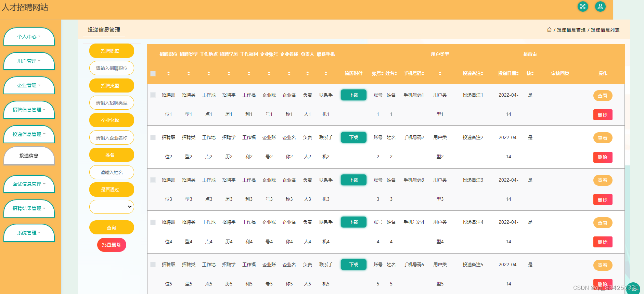Sort by the 招聘职位 column sort arrows

(168, 73)
